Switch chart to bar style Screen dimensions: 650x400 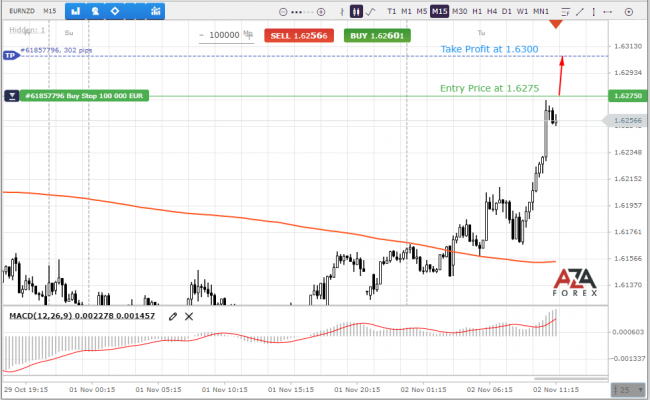342,11
